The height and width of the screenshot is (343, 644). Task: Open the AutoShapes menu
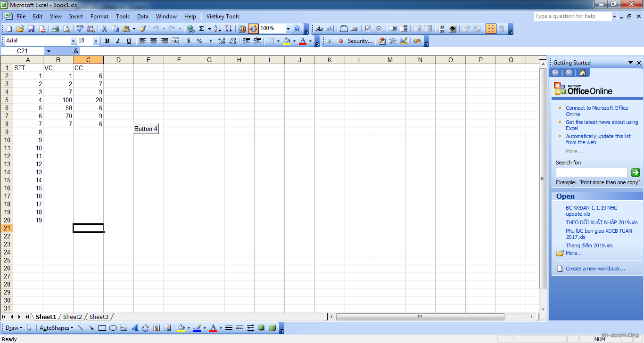click(x=56, y=328)
